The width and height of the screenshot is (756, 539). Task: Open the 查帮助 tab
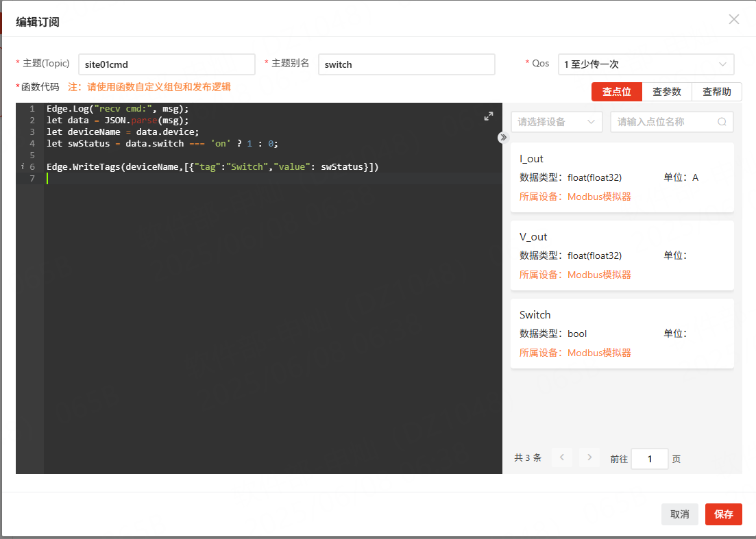click(716, 92)
